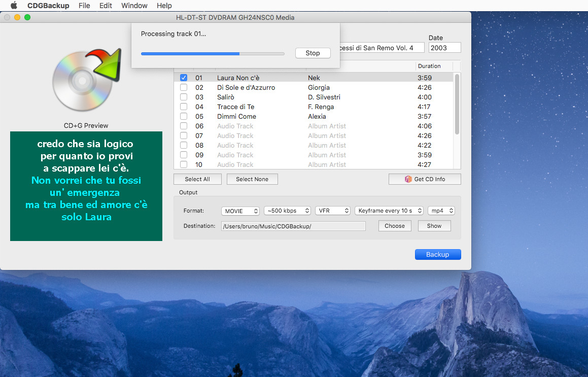Viewport: 588px width, 377px height.
Task: Enable the track 06 checkbox
Action: [x=183, y=126]
